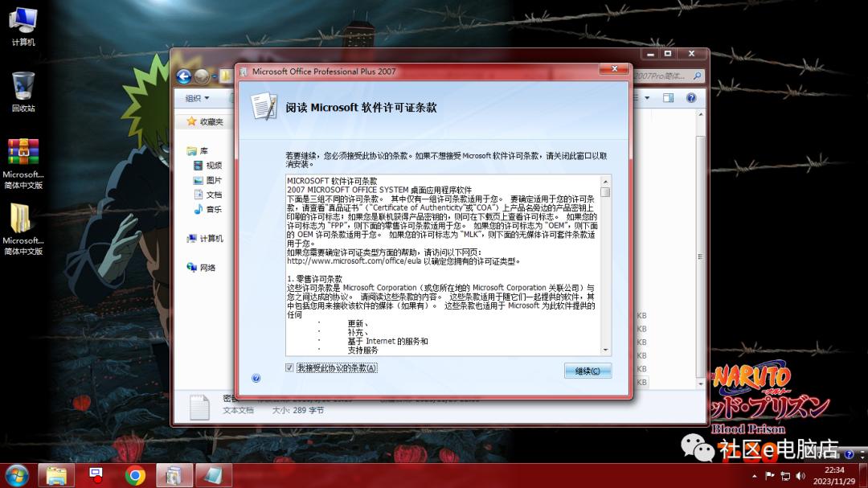The image size is (868, 488).
Task: Click the Office setup document icon in header
Action: 264,106
